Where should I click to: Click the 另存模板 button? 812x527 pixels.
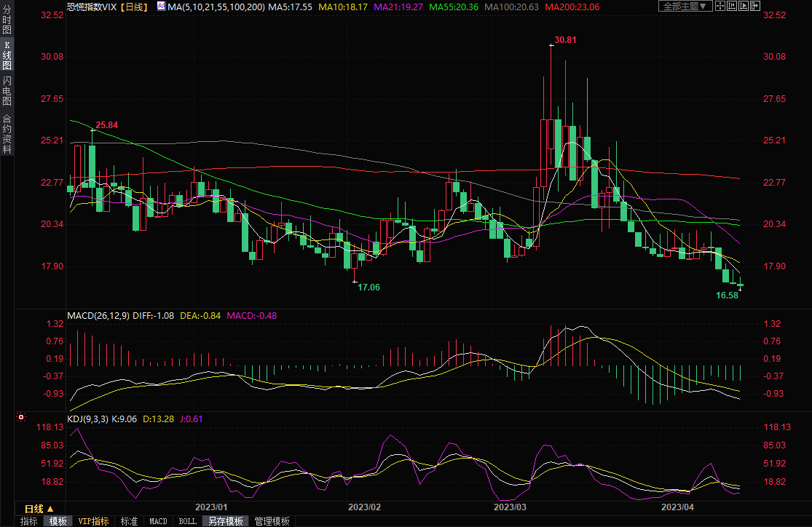point(225,521)
